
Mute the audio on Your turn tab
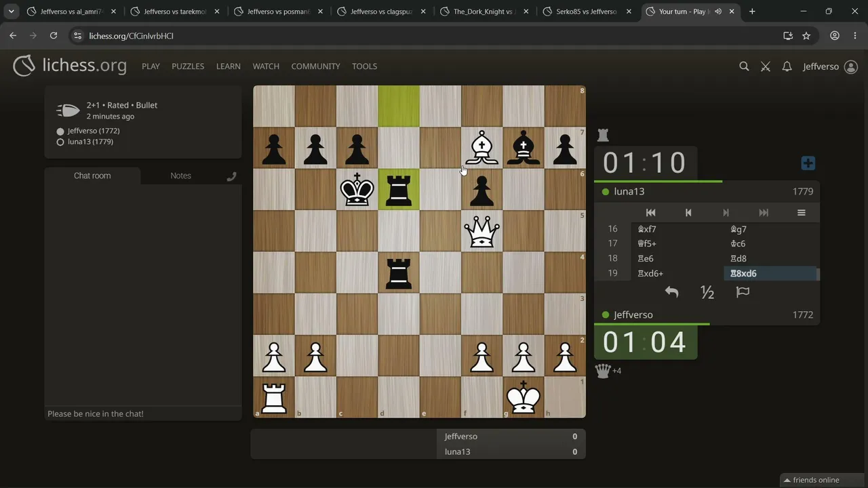[717, 12]
